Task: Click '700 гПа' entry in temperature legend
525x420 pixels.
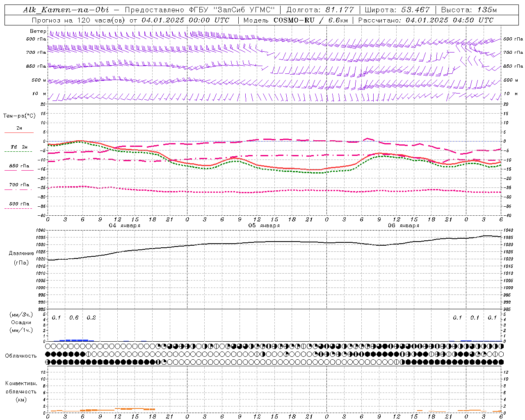Action: point(19,185)
